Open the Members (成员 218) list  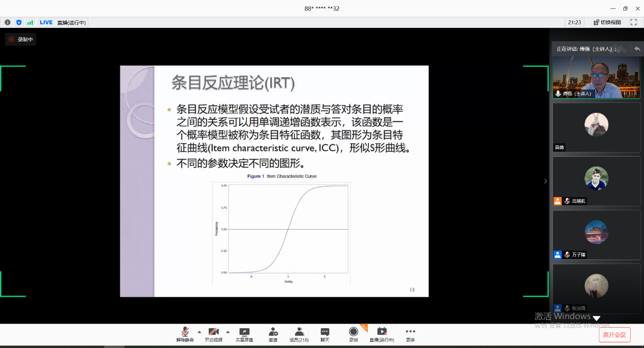[x=299, y=334]
